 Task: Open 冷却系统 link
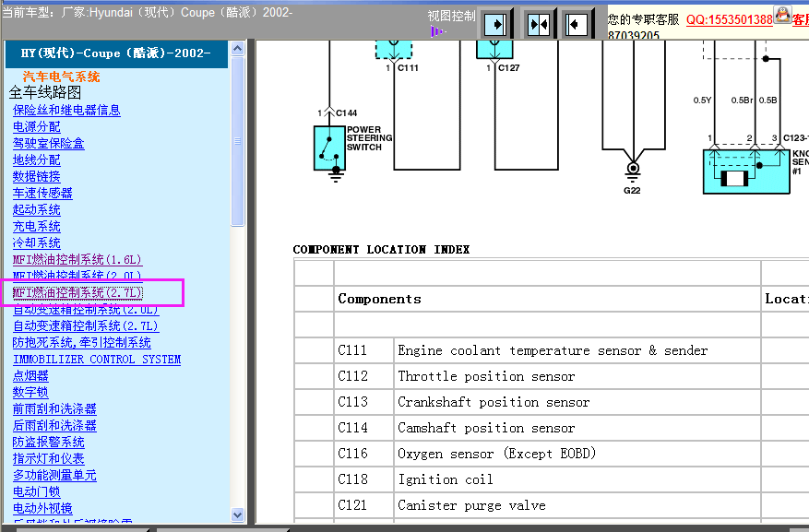(37, 242)
